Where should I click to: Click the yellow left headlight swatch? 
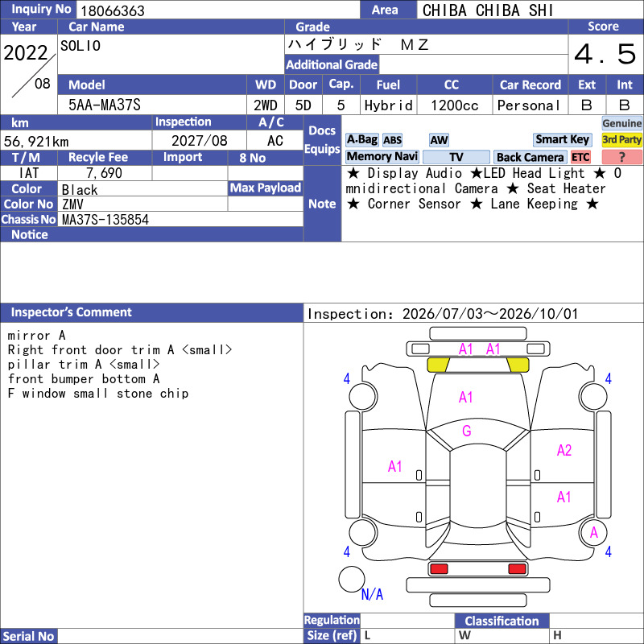pos(438,365)
